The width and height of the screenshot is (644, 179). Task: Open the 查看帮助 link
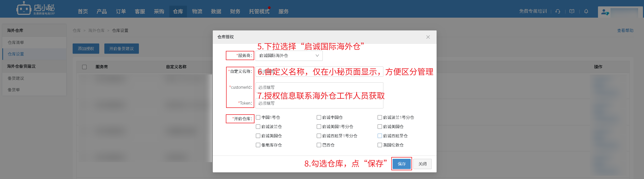(625, 30)
